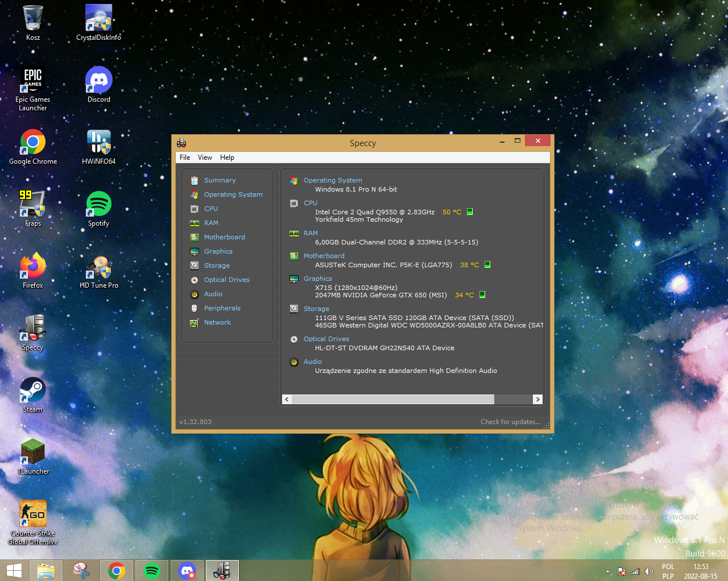Open the View menu
This screenshot has height=581, width=728.
[205, 157]
